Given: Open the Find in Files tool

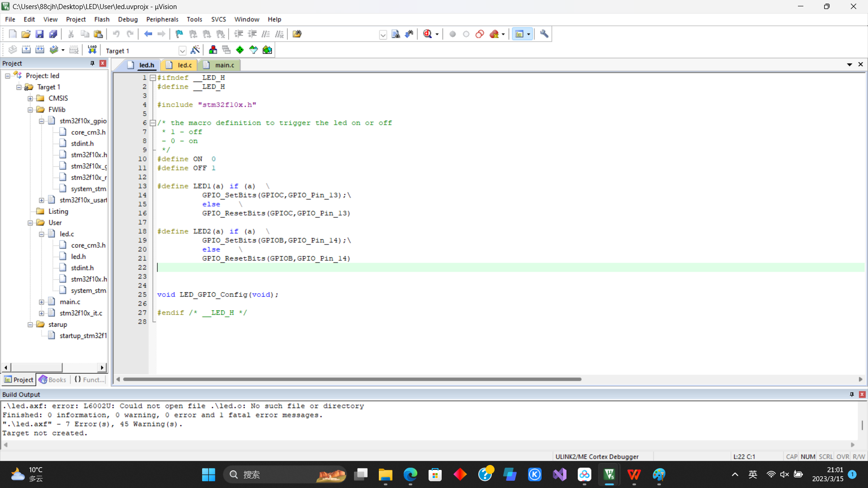Looking at the screenshot, I should pos(297,34).
